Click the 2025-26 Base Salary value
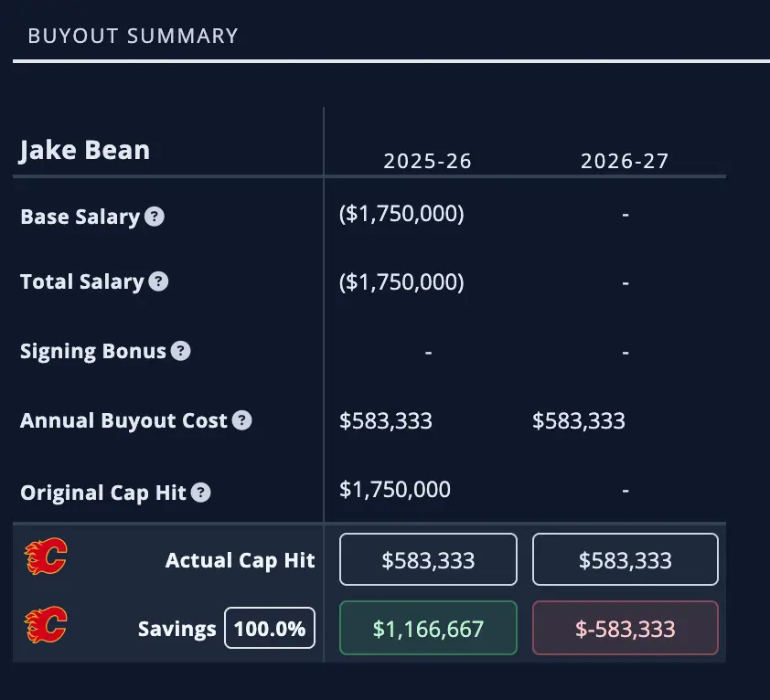The width and height of the screenshot is (770, 700). click(401, 214)
